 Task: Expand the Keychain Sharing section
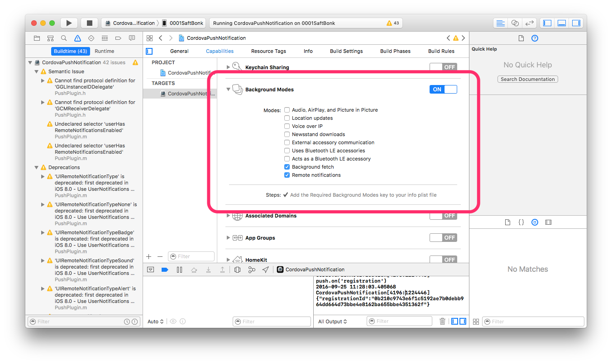pos(228,67)
